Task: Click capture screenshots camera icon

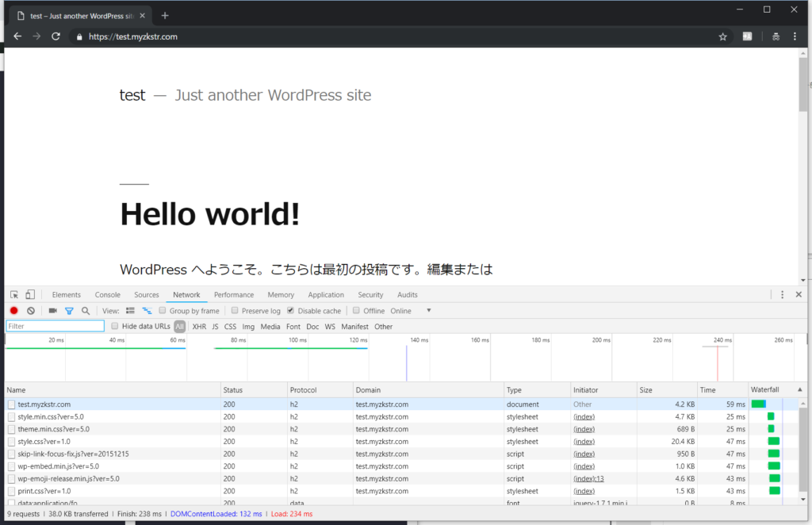Action: pyautogui.click(x=53, y=311)
